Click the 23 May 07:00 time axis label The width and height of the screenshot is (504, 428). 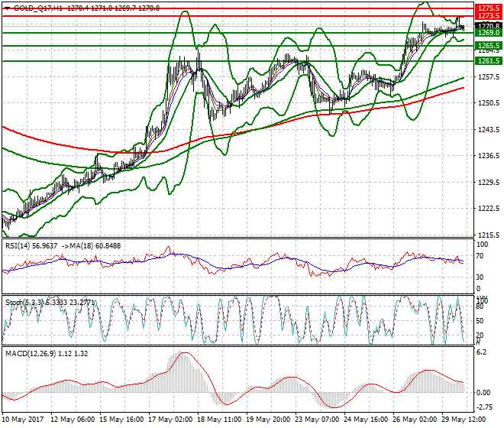[317, 420]
